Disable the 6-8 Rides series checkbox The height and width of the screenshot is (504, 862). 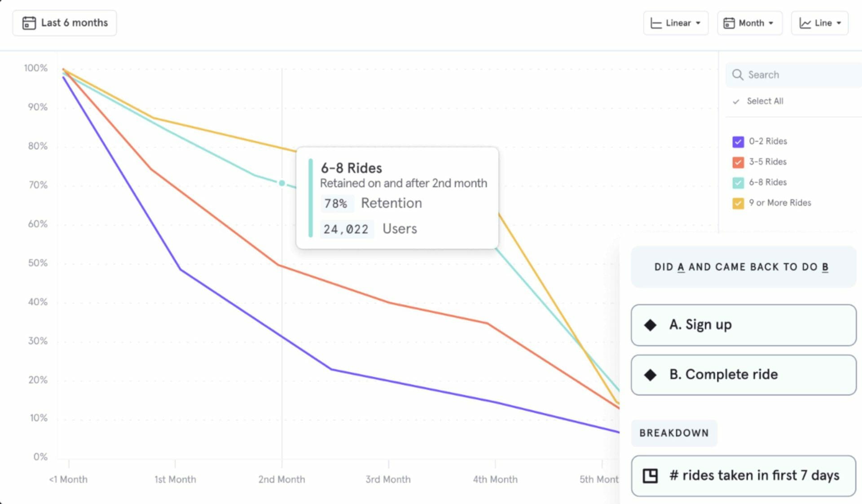[x=738, y=183]
